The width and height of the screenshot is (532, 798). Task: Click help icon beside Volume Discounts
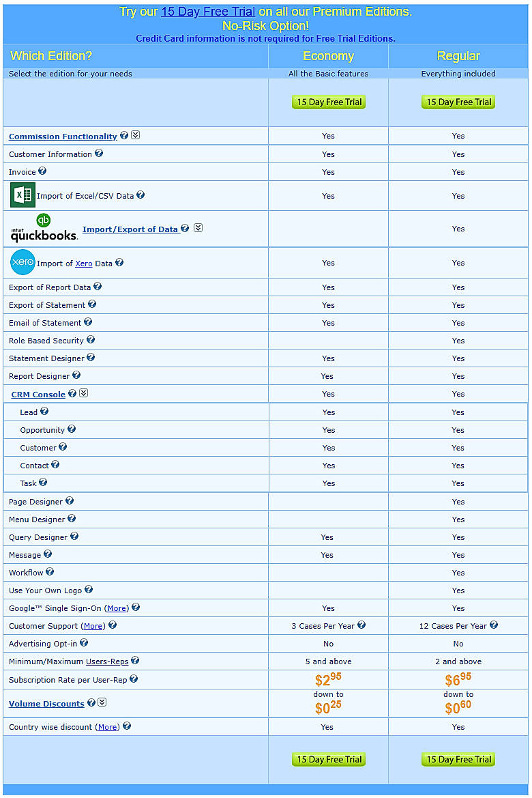point(91,702)
